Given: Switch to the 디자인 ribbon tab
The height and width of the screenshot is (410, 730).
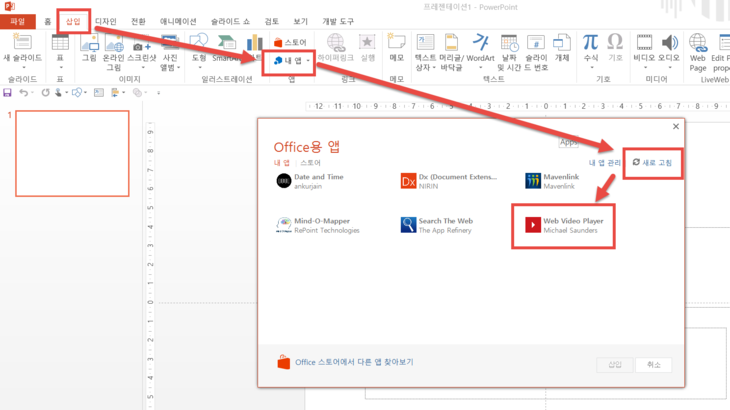Looking at the screenshot, I should tap(106, 21).
